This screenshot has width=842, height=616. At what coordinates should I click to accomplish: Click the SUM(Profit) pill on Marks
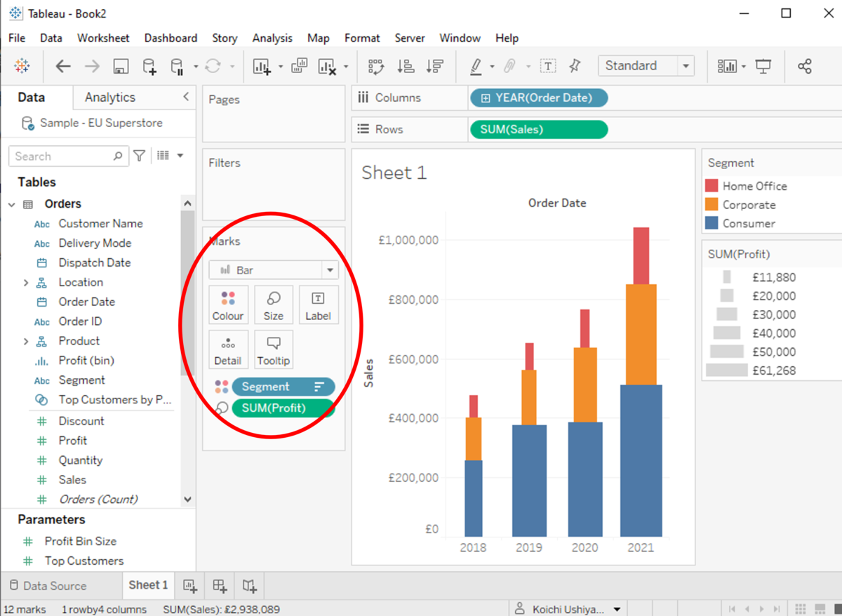point(283,408)
